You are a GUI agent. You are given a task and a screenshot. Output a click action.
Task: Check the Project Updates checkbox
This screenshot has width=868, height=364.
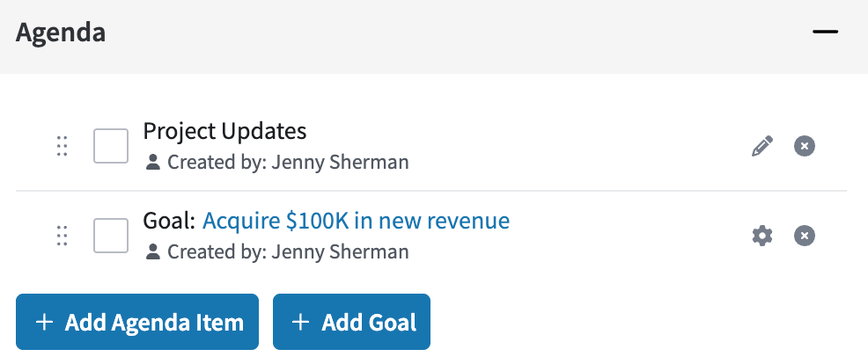point(111,146)
